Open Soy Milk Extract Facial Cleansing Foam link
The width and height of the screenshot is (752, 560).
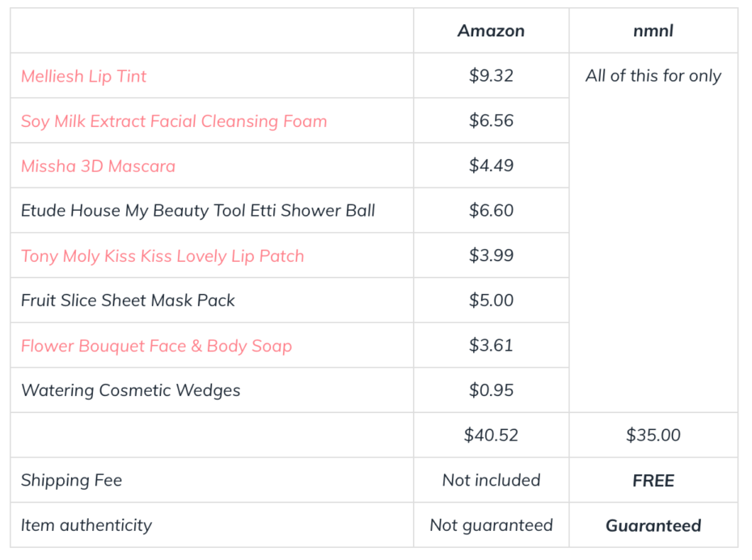[174, 121]
